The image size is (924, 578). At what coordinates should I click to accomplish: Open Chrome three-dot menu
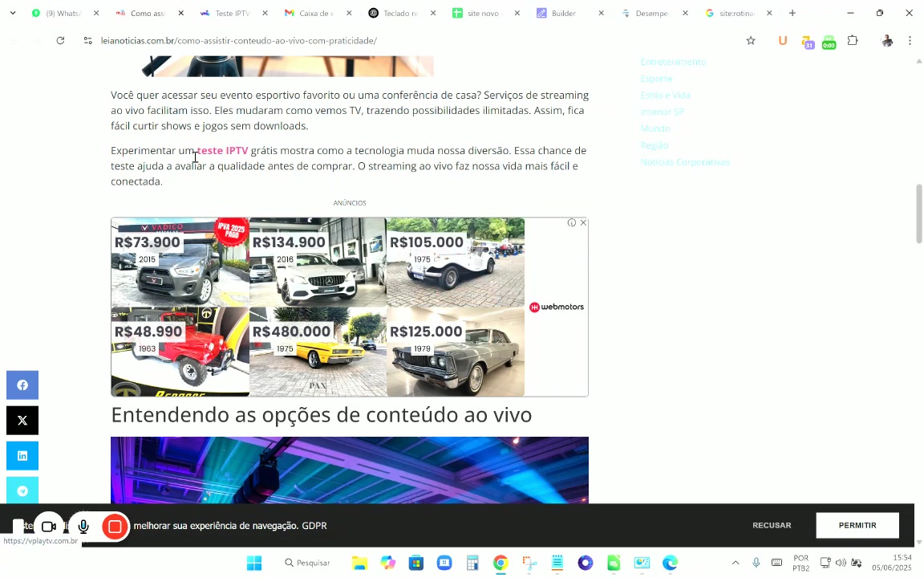pyautogui.click(x=910, y=41)
